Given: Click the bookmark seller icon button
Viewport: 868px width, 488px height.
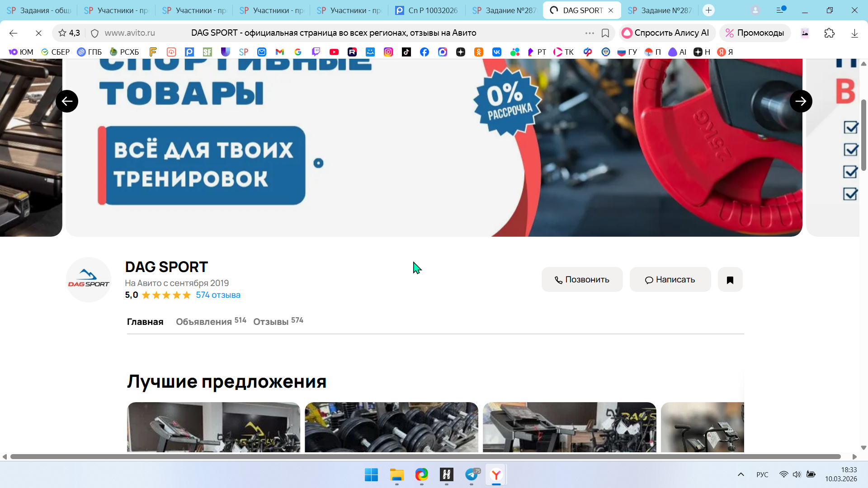Looking at the screenshot, I should pos(730,280).
